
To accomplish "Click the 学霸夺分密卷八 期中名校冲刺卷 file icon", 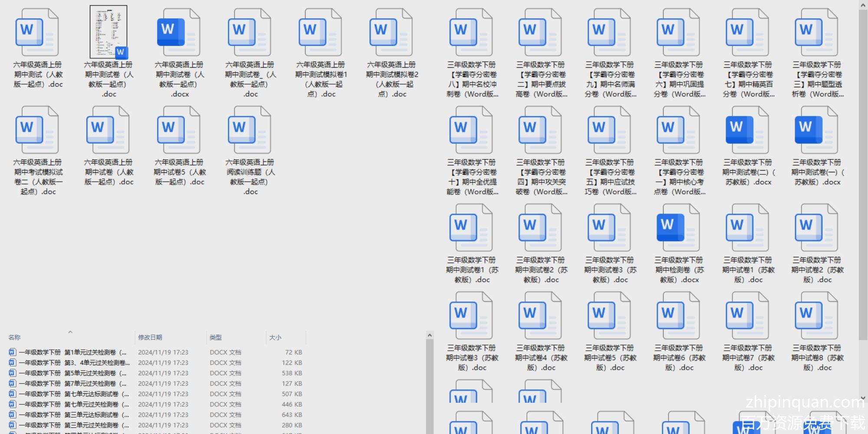I will coord(471,33).
